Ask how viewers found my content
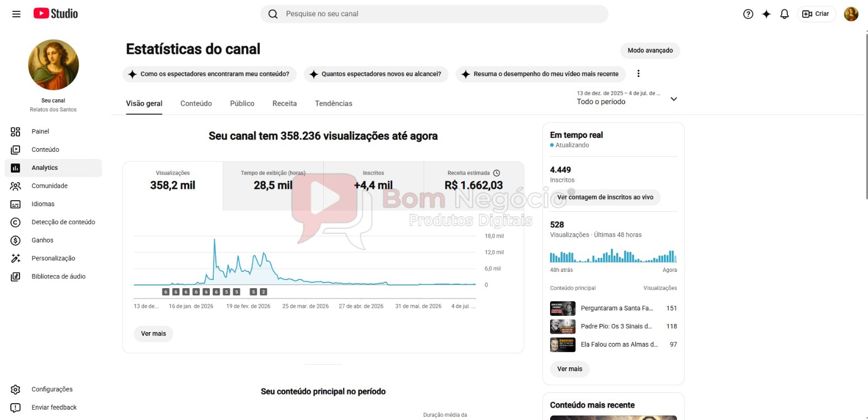 209,74
